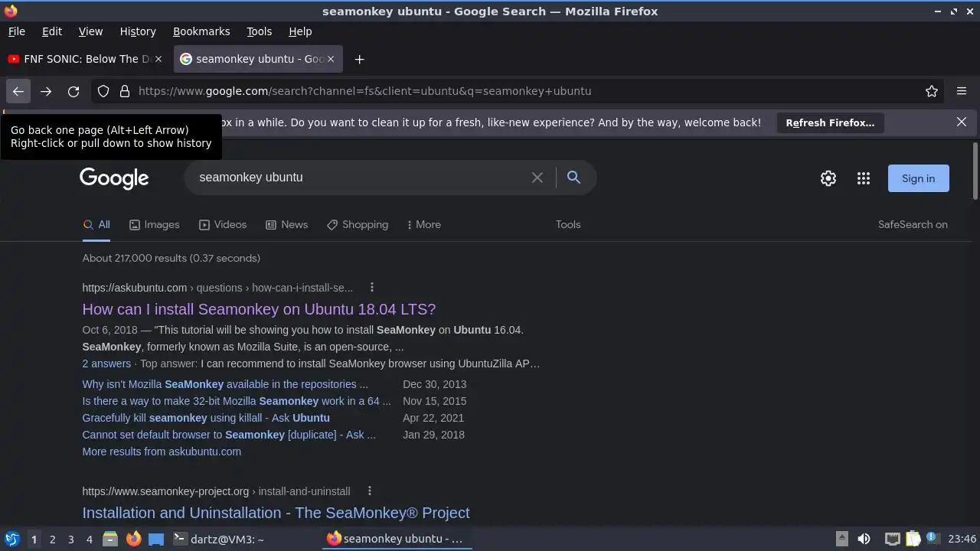Switch to Shopping results
The height and width of the screenshot is (551, 980).
point(358,224)
